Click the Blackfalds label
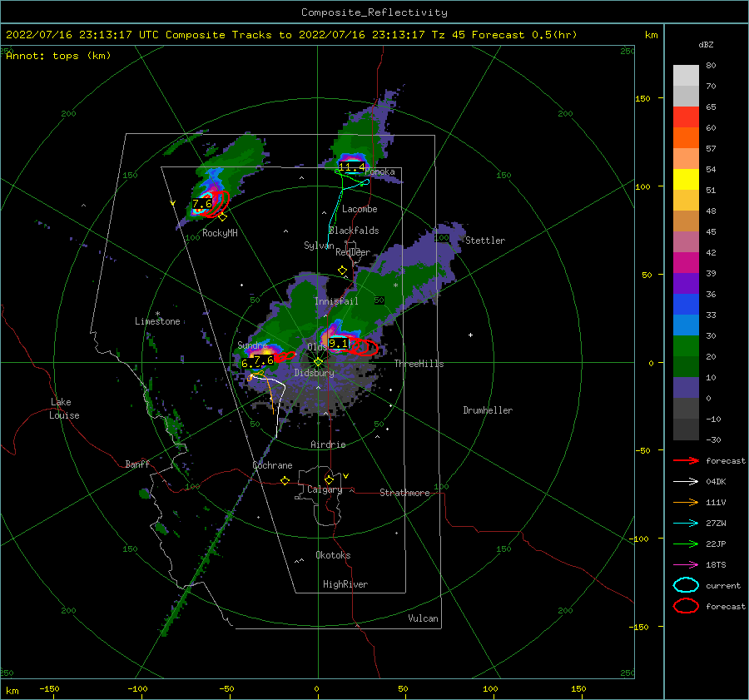The height and width of the screenshot is (700, 749). coord(354,231)
